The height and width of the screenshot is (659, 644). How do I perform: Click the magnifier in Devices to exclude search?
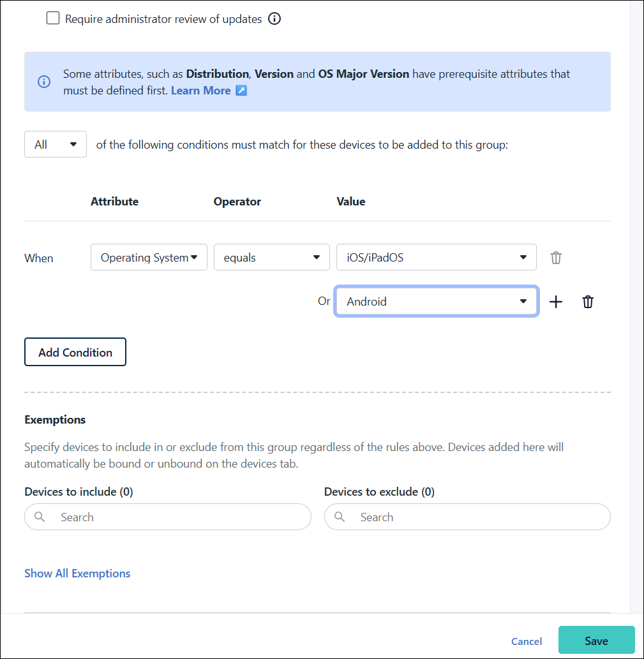(340, 517)
